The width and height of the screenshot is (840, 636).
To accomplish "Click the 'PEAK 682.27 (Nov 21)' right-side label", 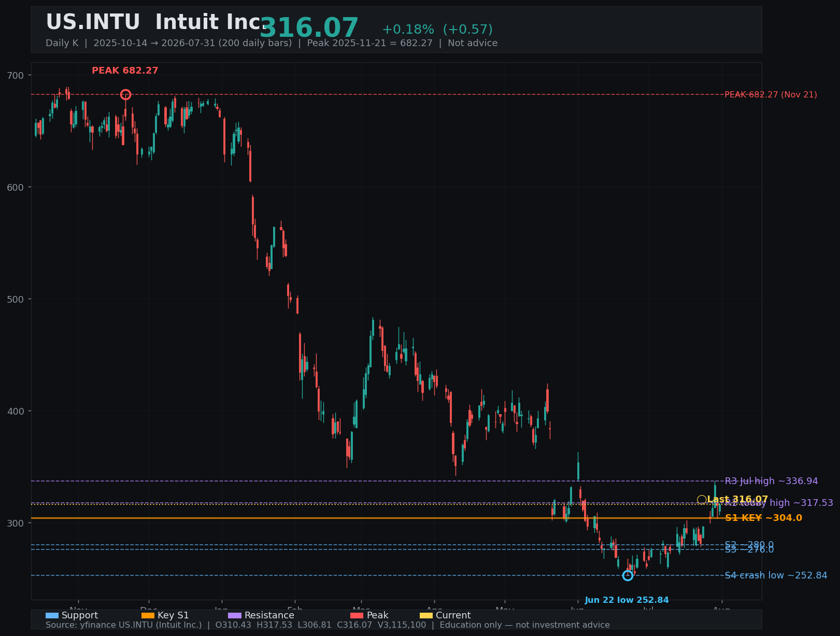I will [771, 95].
